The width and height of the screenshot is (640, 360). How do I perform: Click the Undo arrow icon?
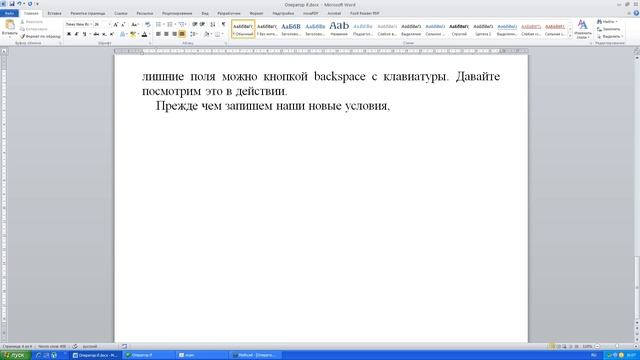point(19,4)
